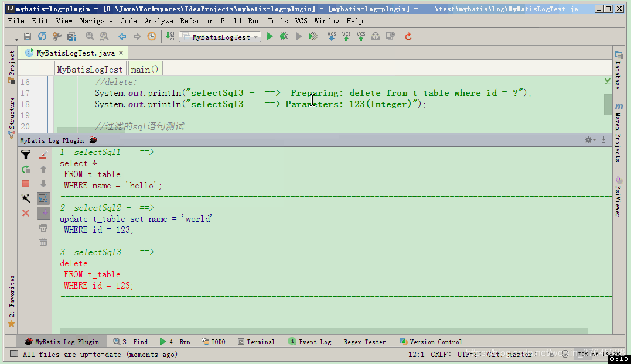This screenshot has width=631, height=364.
Task: Click the gray Attach/Run disabled play icon
Action: click(299, 36)
